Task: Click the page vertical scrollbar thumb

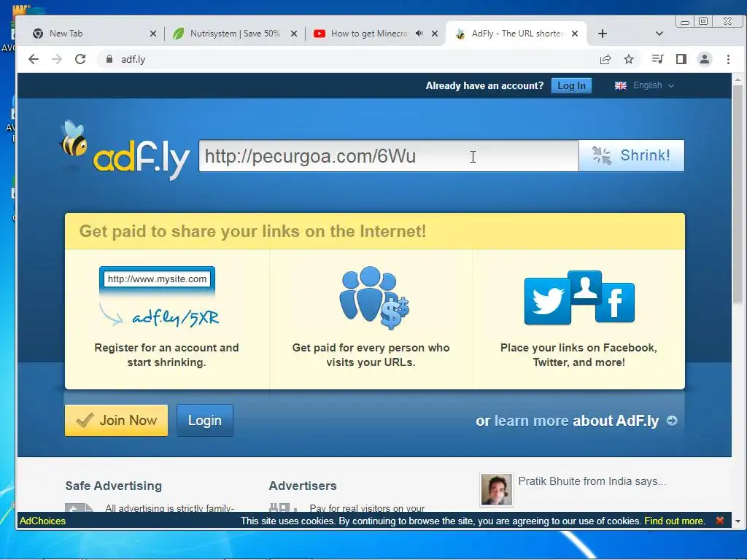Action: [x=738, y=194]
